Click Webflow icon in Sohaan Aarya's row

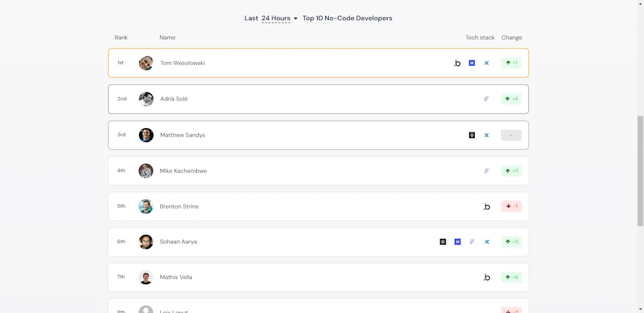[x=458, y=241]
